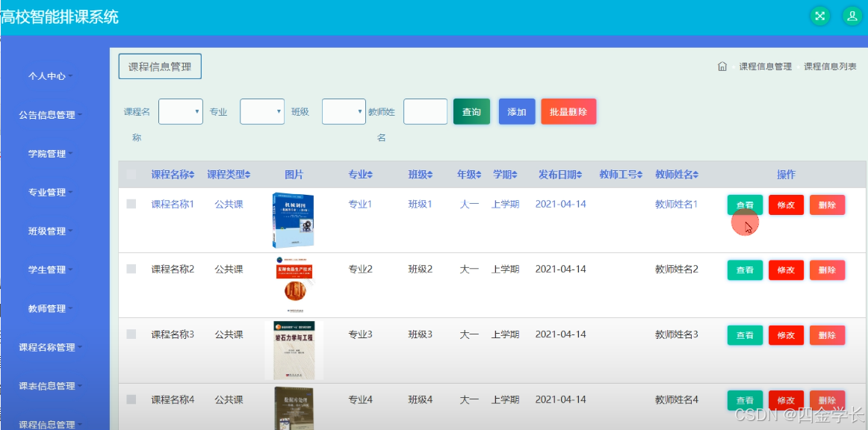The height and width of the screenshot is (430, 868).
Task: Open the book cover image for 课程名称4
Action: point(294,408)
